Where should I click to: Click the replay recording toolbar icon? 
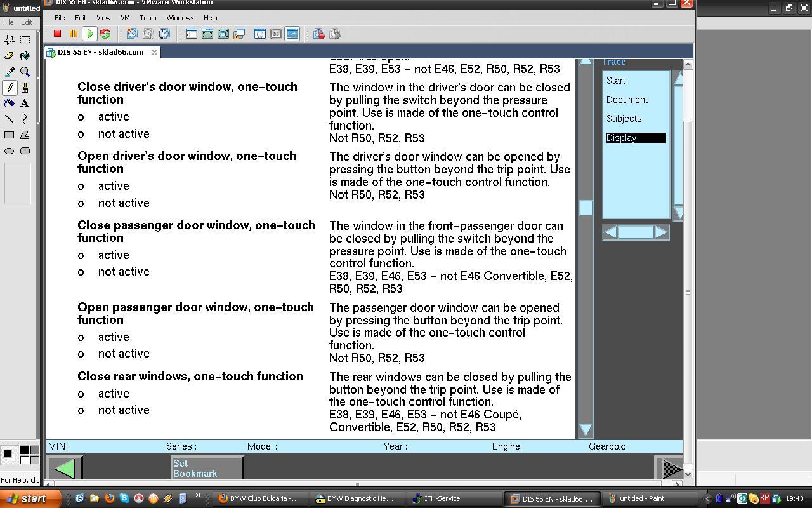(x=334, y=34)
